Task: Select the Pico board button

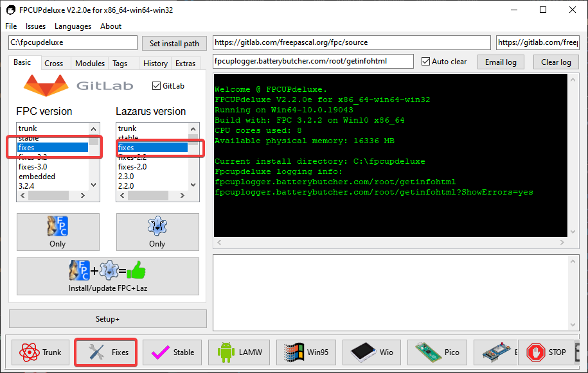Action: coord(440,352)
